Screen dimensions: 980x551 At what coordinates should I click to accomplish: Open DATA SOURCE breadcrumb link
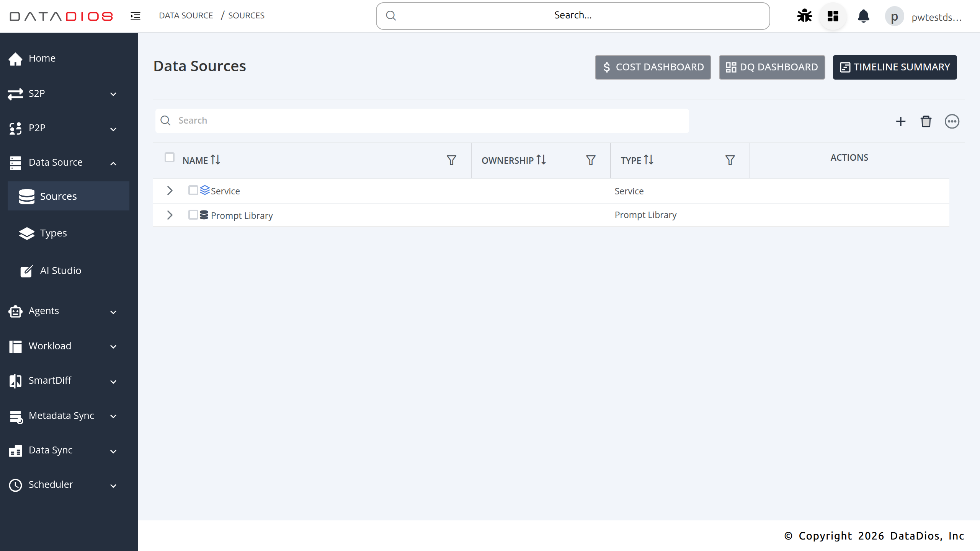pos(186,15)
